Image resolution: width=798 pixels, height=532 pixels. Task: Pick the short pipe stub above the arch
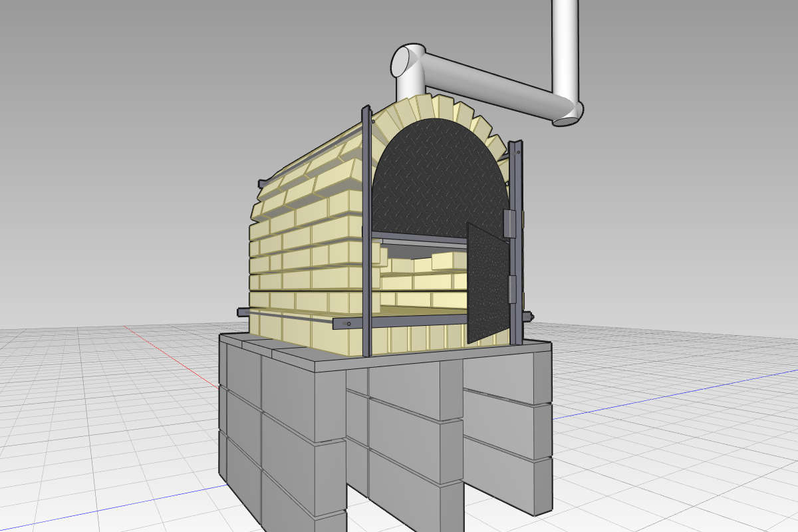pyautogui.click(x=408, y=83)
